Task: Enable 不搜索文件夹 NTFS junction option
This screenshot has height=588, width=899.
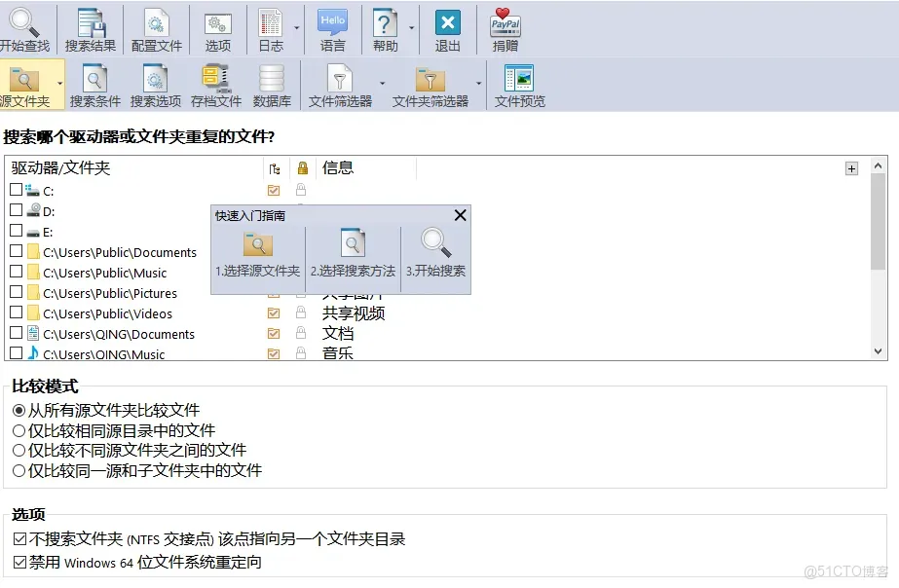Action: 17,537
